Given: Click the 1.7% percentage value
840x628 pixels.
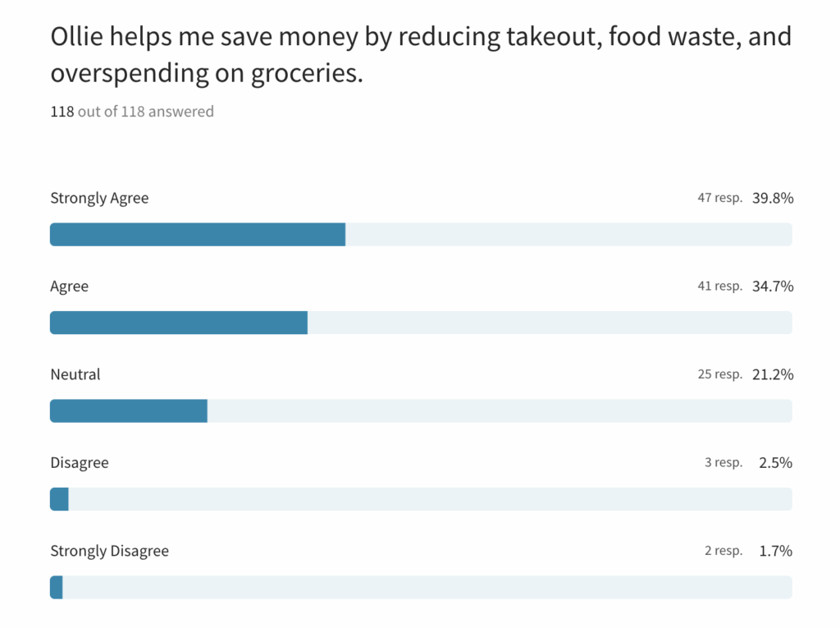Looking at the screenshot, I should point(775,551).
